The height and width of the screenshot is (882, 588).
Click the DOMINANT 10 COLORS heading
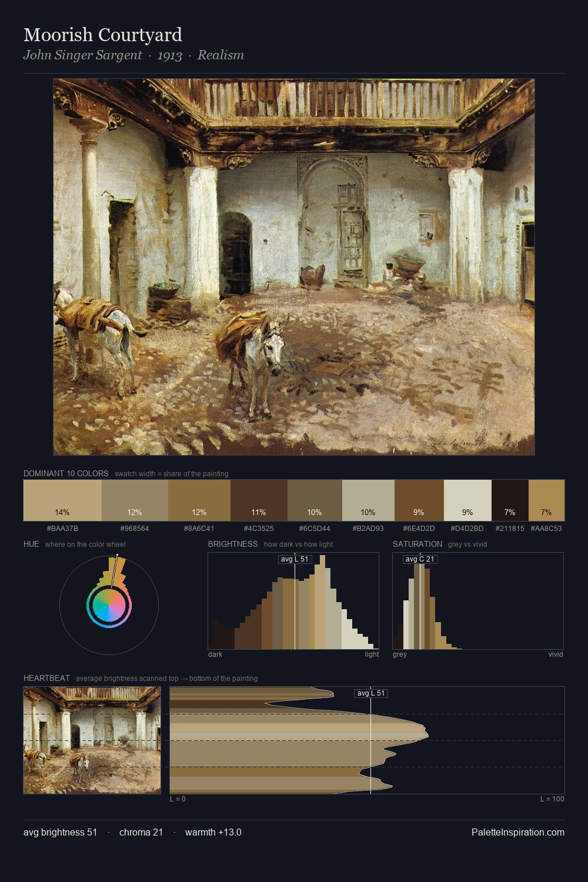coord(66,473)
